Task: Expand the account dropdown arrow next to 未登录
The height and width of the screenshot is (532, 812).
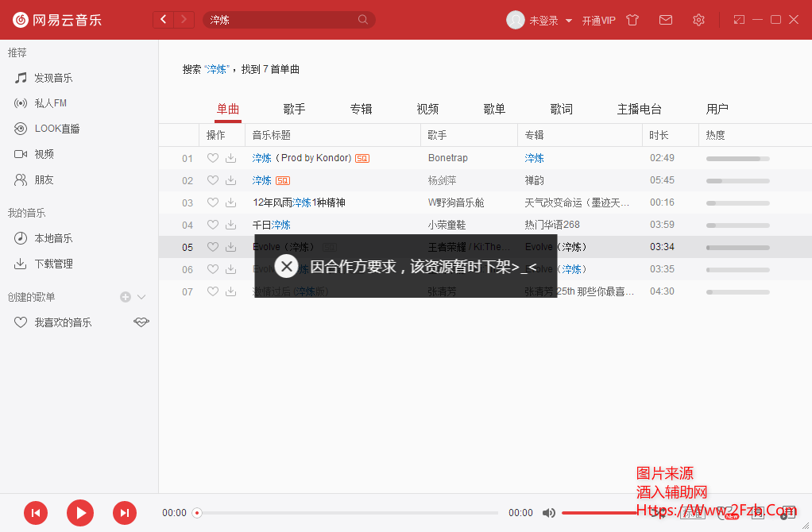Action: pos(569,21)
